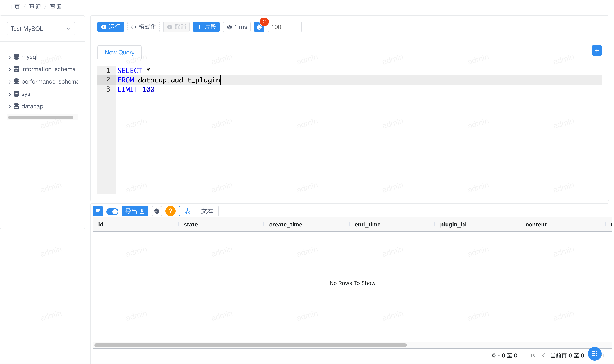614x364 pixels.
Task: Add a new query tab with plus button
Action: pyautogui.click(x=596, y=51)
